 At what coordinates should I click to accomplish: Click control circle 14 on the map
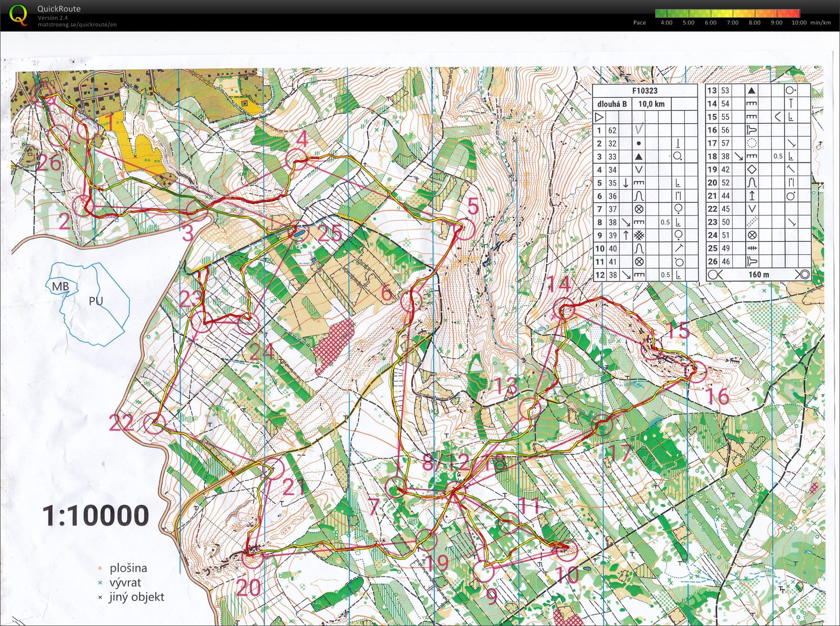point(563,308)
